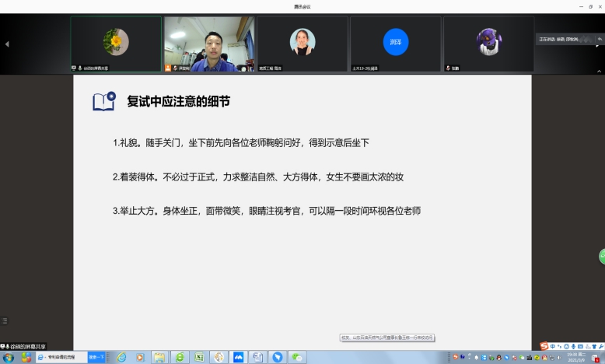The image size is (605, 364).
Task: Open the Sogou wrench settings tool
Action: pyautogui.click(x=600, y=346)
